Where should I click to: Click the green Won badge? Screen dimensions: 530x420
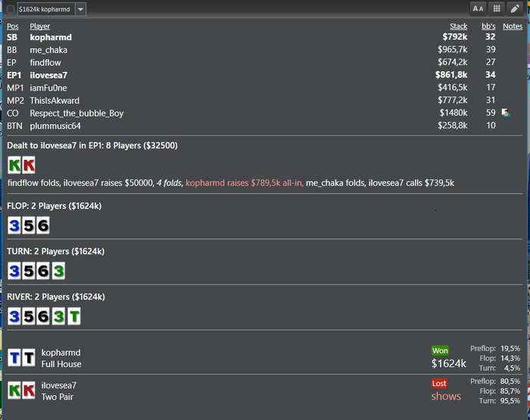pos(440,350)
